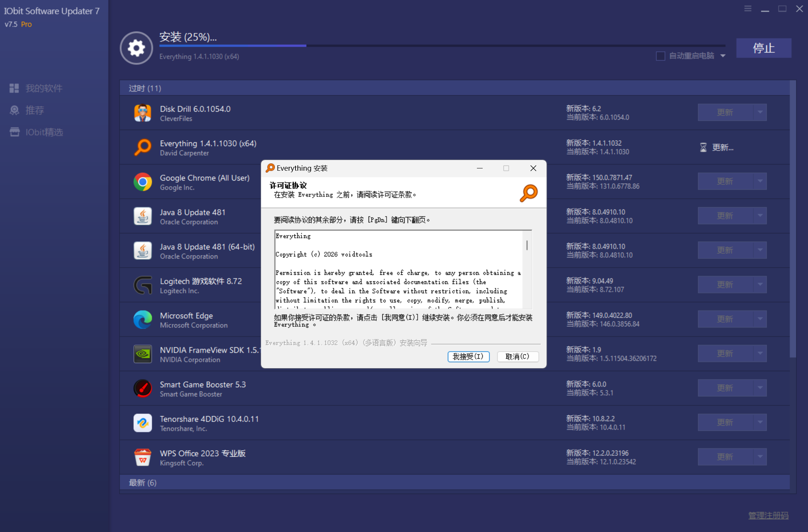This screenshot has height=532, width=808.
Task: Open update dropdown arrow for Disk Drill
Action: tap(760, 113)
